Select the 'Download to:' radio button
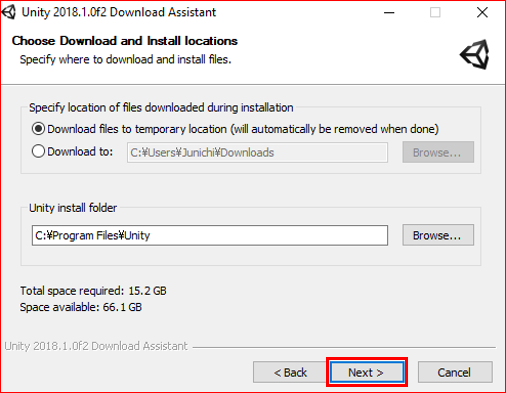The height and width of the screenshot is (393, 506). pyautogui.click(x=38, y=151)
